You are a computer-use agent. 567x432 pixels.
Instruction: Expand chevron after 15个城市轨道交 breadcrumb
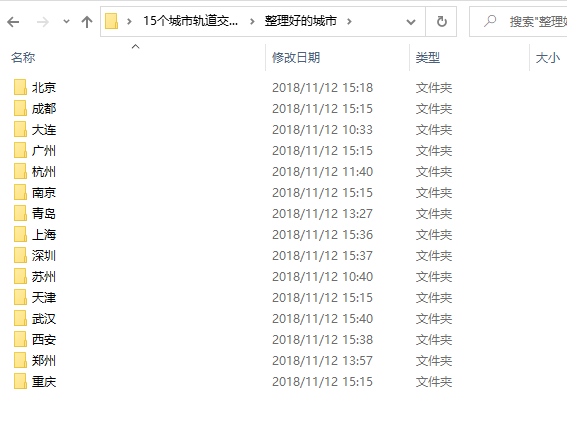252,22
